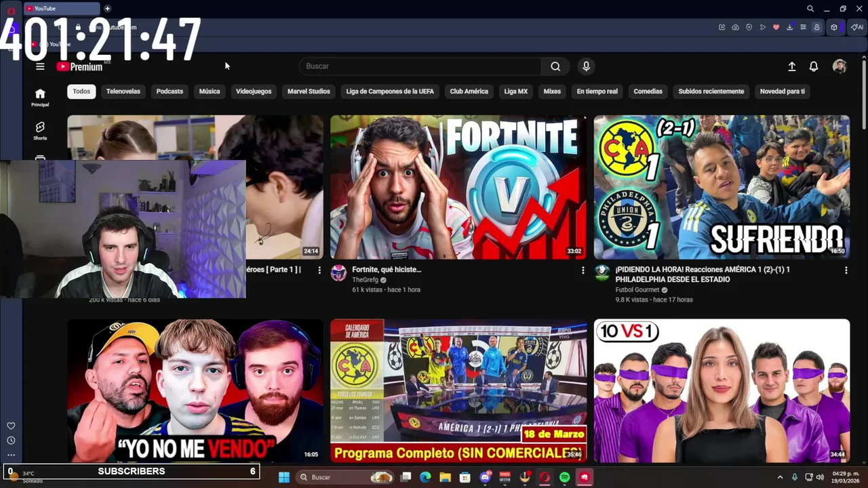Image resolution: width=868 pixels, height=488 pixels.
Task: Go to Principal home in sidebar
Action: [x=40, y=98]
